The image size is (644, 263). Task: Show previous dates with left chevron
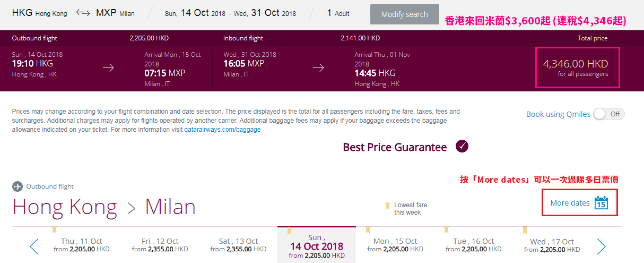pyautogui.click(x=34, y=246)
